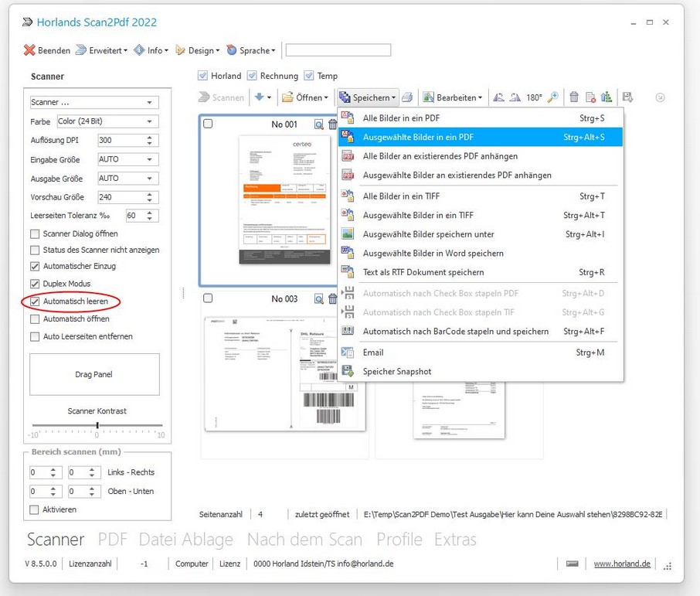
Task: Open the Eingabe Größe AUTO dropdown
Action: point(128,159)
